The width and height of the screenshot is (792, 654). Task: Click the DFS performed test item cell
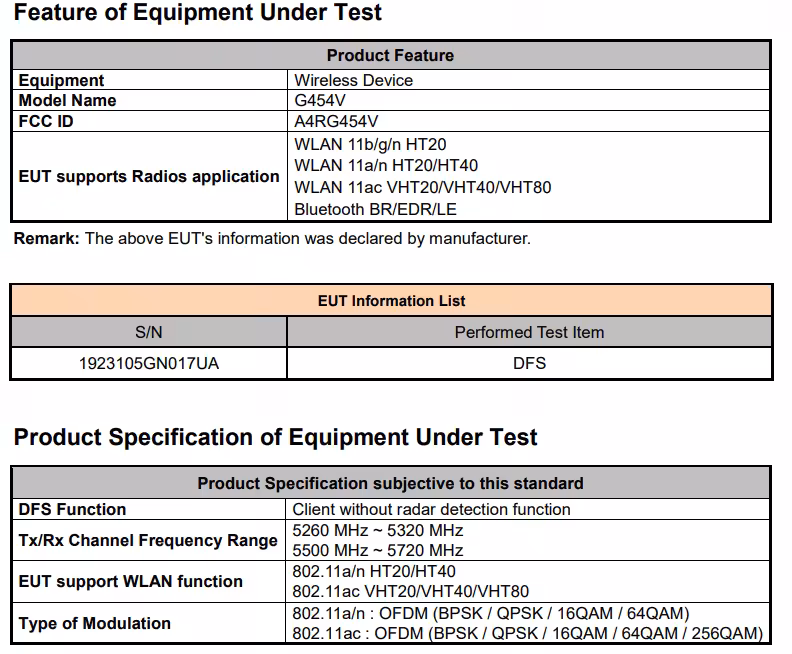point(529,363)
